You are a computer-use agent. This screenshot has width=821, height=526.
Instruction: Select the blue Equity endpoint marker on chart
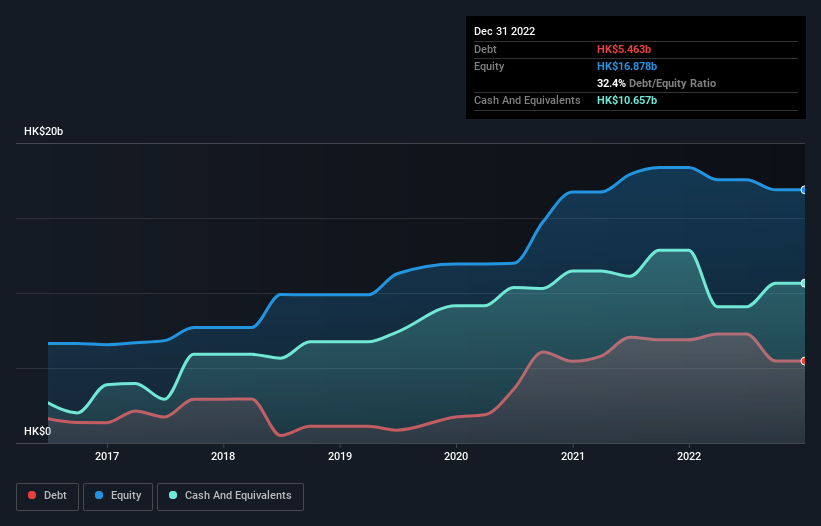click(x=804, y=190)
